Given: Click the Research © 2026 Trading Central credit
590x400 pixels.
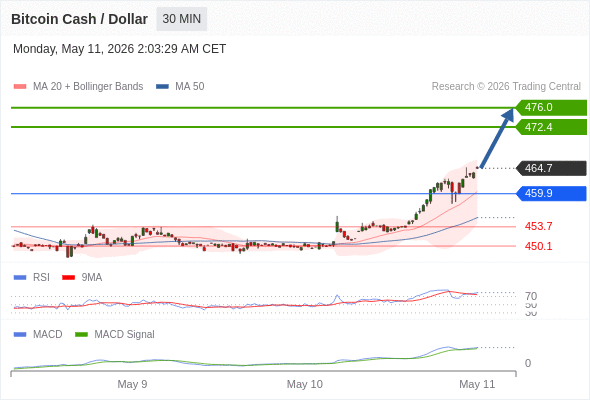Looking at the screenshot, I should point(506,87).
